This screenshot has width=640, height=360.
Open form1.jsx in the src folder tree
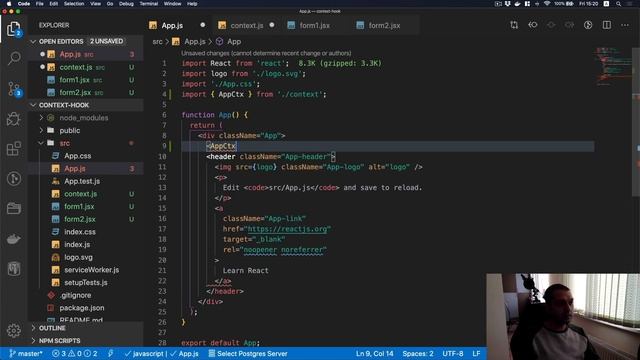[x=79, y=207]
